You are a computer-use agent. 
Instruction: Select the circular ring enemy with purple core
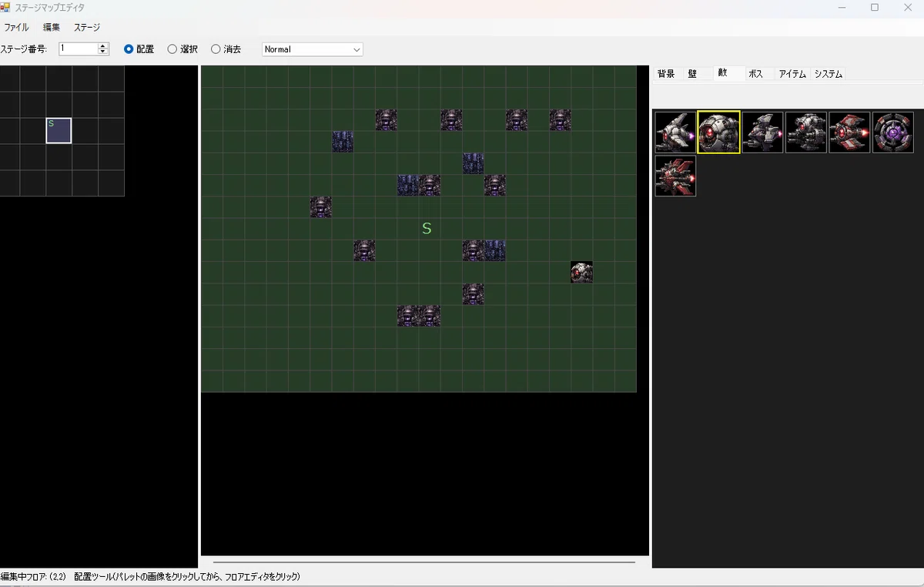pos(893,132)
